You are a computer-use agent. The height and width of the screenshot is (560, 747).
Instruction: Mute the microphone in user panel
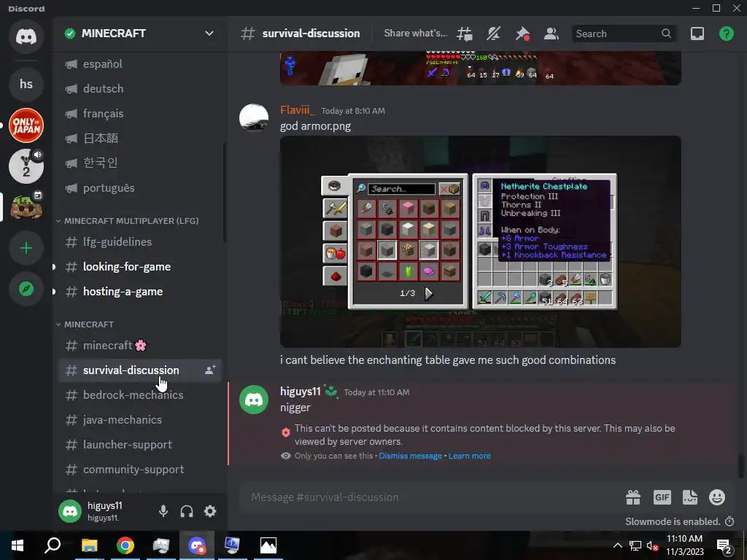(x=163, y=511)
